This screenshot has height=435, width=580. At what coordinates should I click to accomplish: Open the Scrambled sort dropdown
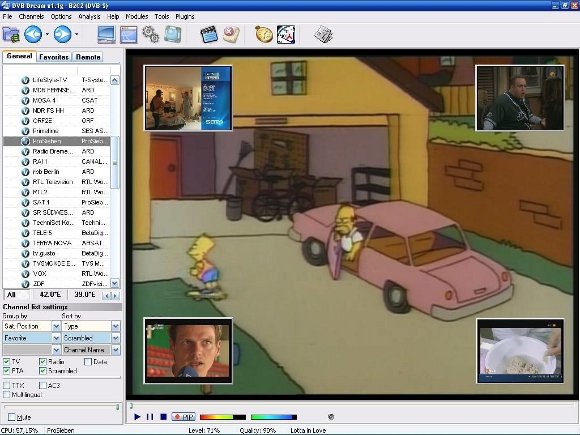point(116,338)
